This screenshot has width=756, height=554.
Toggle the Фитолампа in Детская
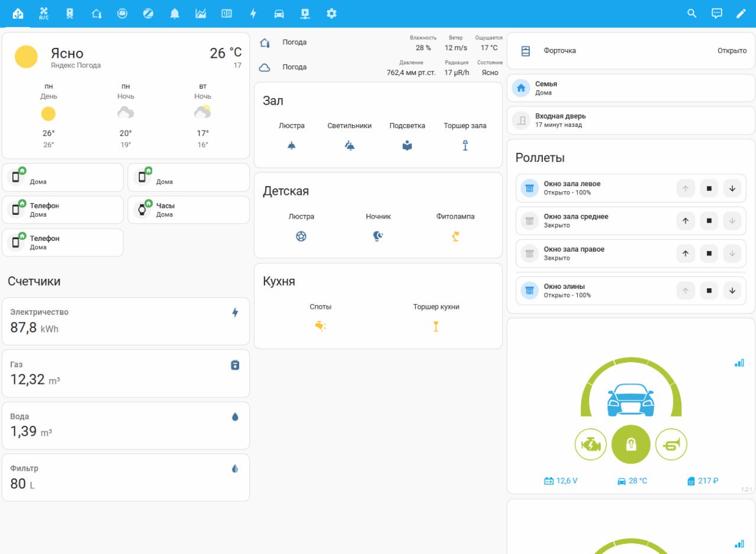coord(455,236)
